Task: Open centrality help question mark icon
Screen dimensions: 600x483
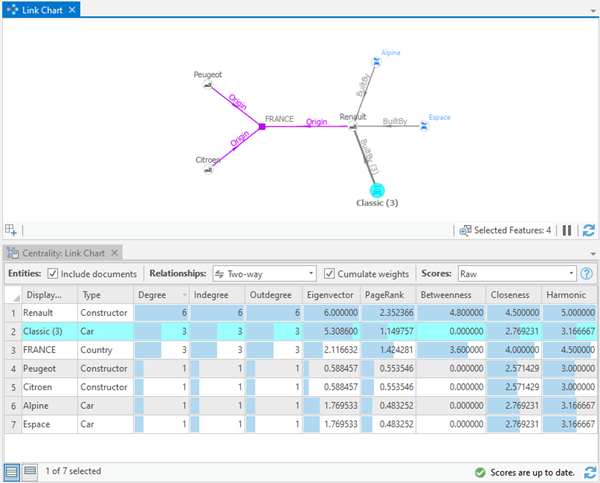Action: pos(587,273)
